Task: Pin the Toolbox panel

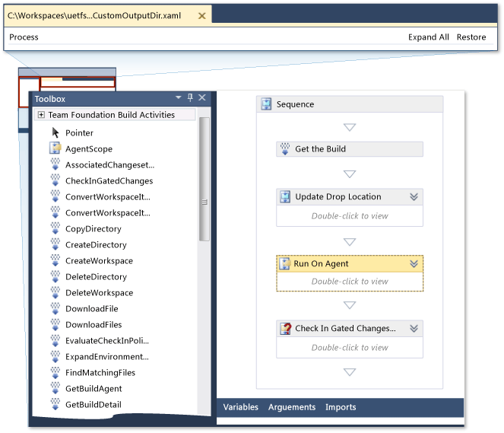Action: tap(190, 97)
